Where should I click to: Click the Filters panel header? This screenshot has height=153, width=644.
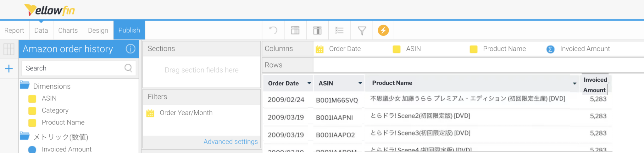(202, 97)
